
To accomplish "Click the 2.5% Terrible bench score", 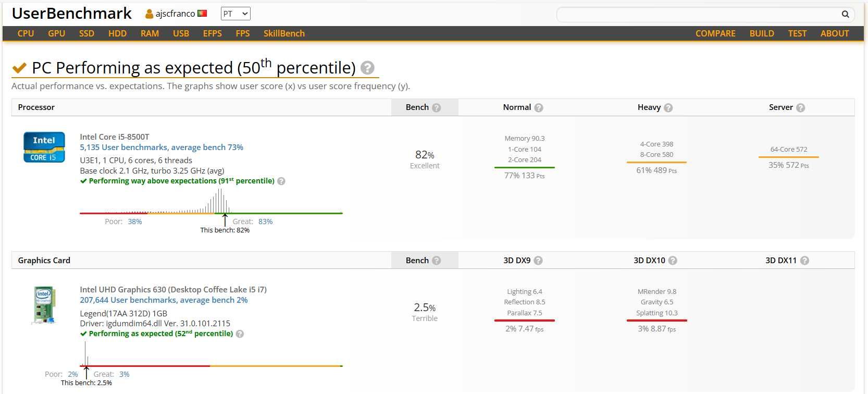I will [425, 312].
